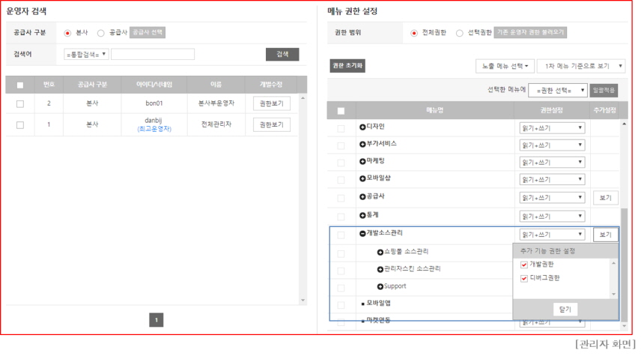Click the 공급사 선택 button
The image size is (644, 356).
click(x=148, y=32)
